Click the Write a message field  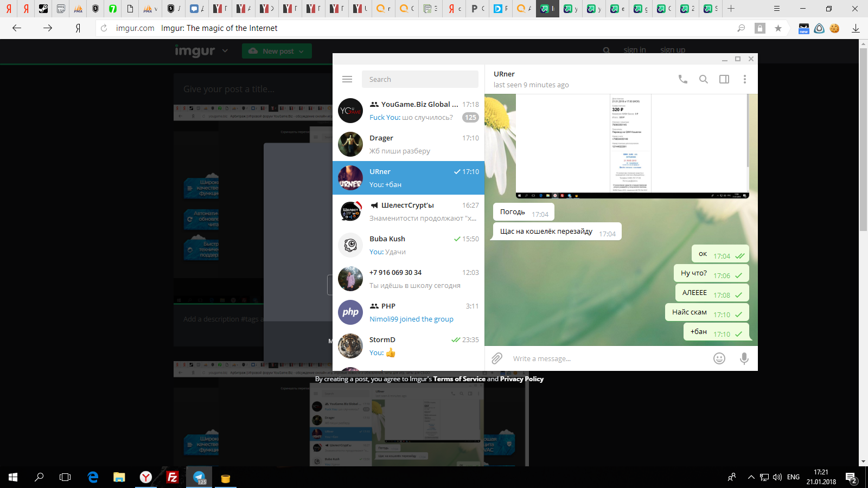[608, 358]
